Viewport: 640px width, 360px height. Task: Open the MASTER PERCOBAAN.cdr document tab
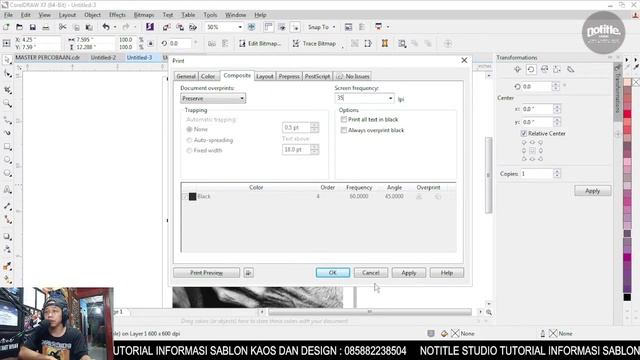47,58
